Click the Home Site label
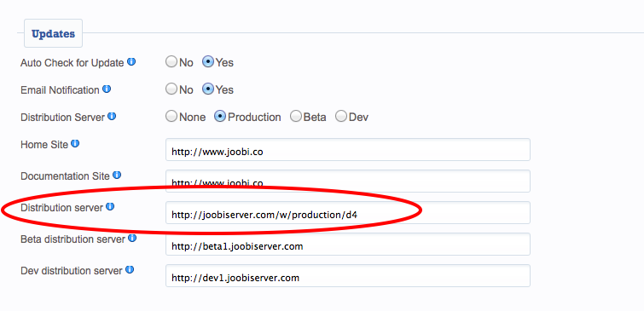 click(44, 144)
